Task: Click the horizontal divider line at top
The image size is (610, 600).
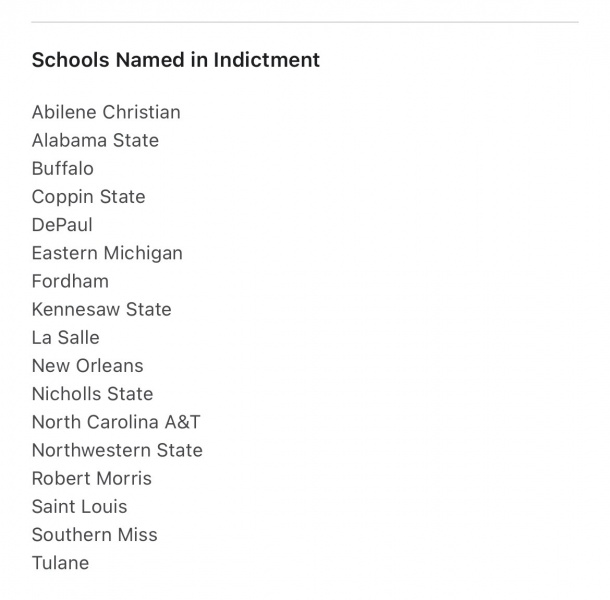Action: tap(305, 22)
